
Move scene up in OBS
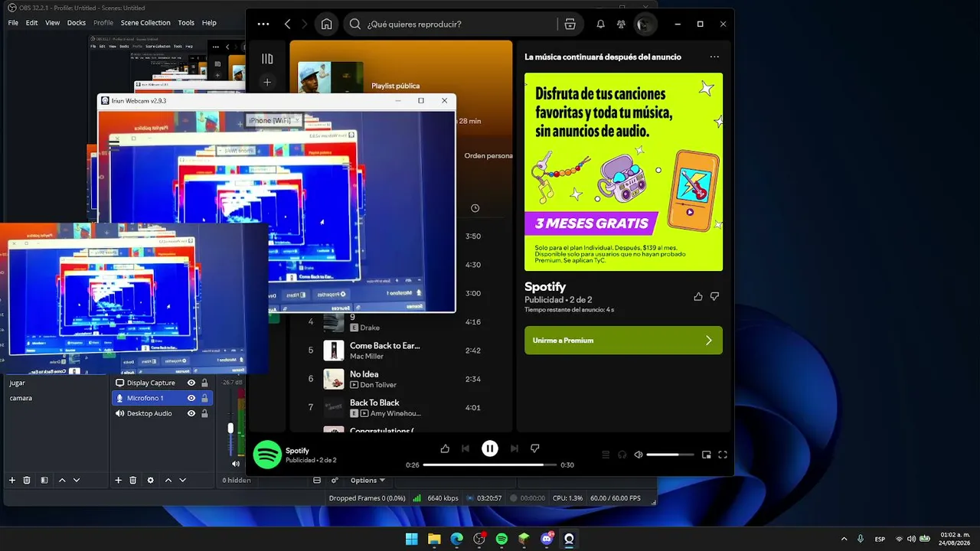coord(62,481)
